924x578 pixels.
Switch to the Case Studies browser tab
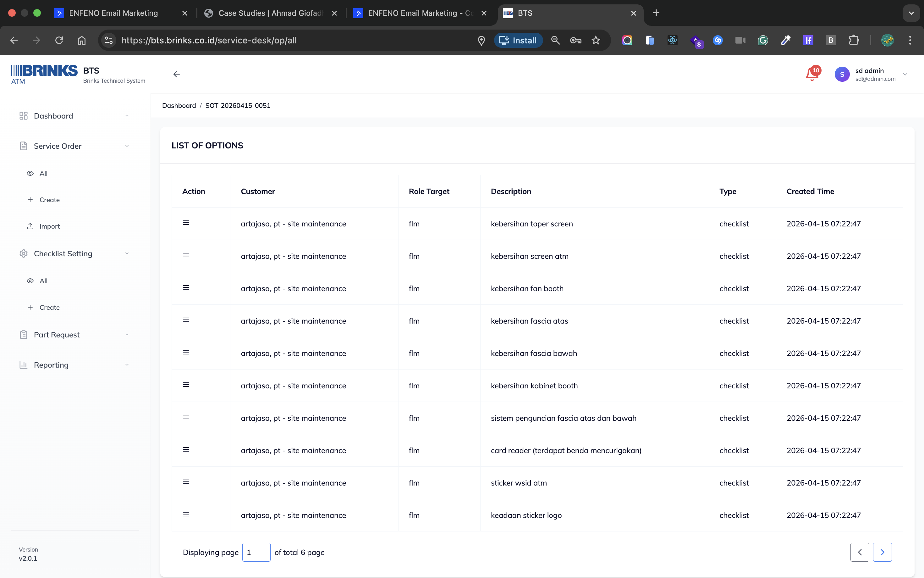[x=270, y=13]
